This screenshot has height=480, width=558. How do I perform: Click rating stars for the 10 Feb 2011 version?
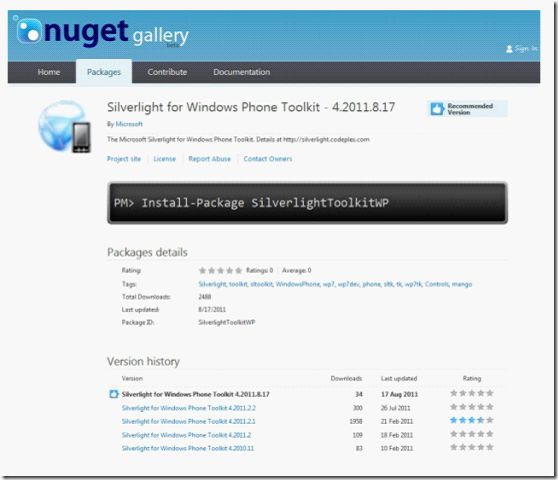(472, 447)
